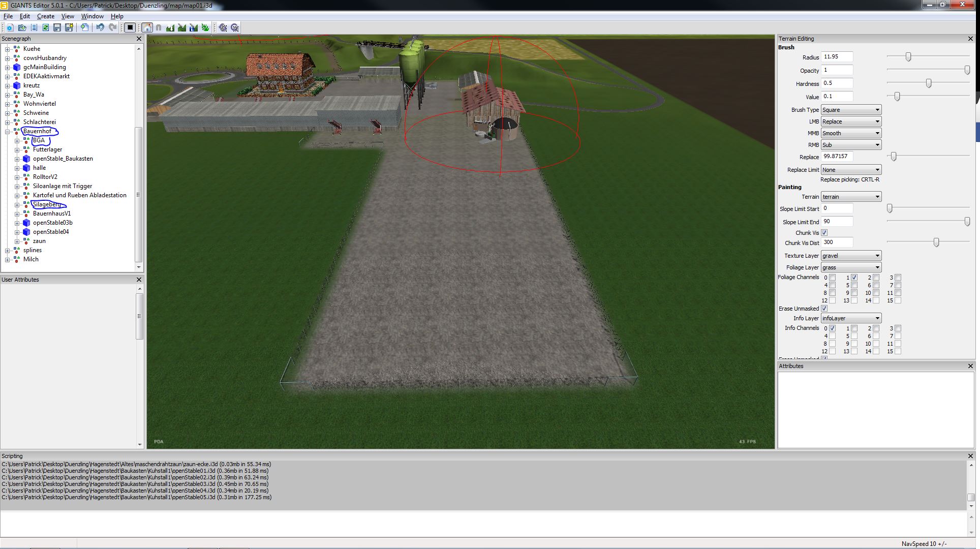Screen dimensions: 980x549
Task: Enable Foliage Channel 2 checkbox
Action: click(876, 278)
